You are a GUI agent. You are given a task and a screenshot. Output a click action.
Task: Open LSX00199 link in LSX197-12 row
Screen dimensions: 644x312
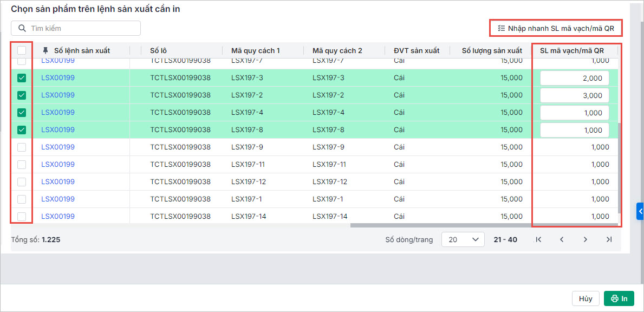pos(58,181)
